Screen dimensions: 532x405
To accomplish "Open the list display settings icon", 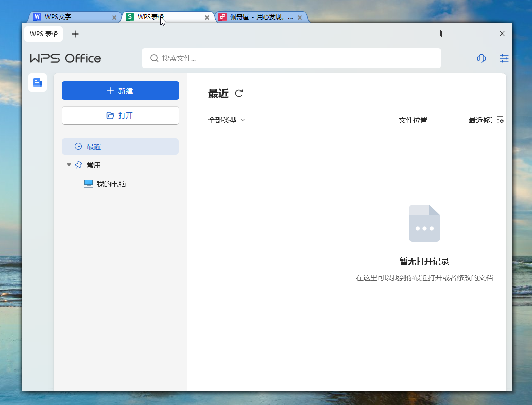I will 500,120.
